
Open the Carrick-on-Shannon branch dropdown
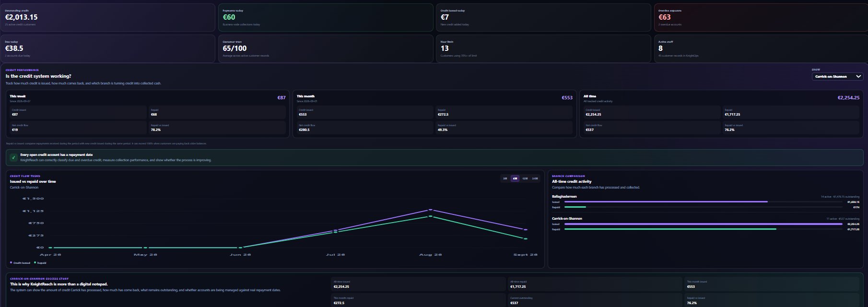click(837, 76)
